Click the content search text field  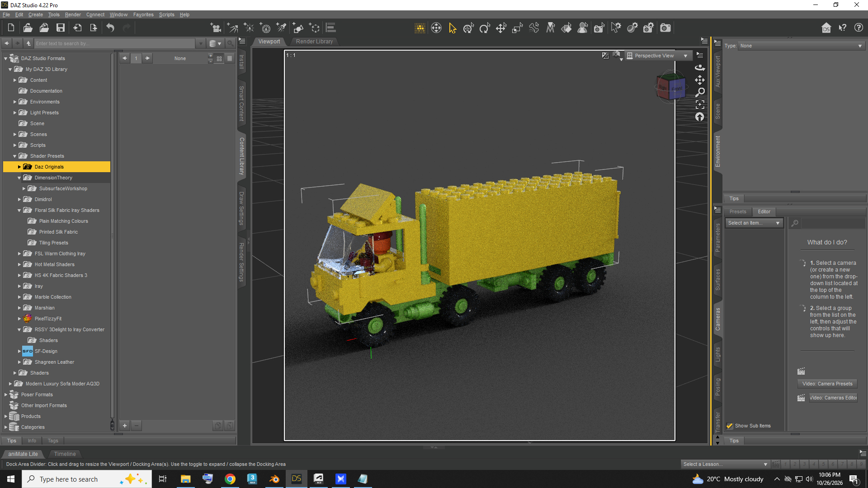coord(115,43)
